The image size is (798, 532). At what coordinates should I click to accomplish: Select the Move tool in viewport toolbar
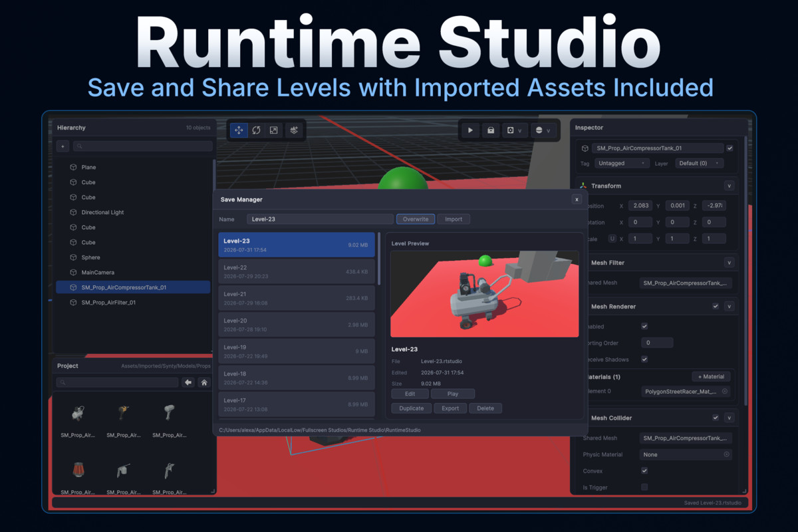point(239,130)
